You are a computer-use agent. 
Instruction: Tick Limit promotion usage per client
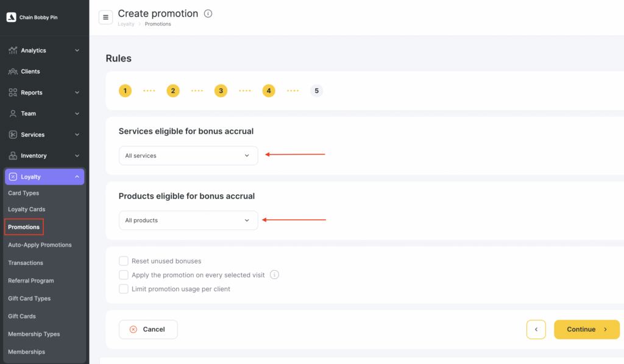coord(124,289)
